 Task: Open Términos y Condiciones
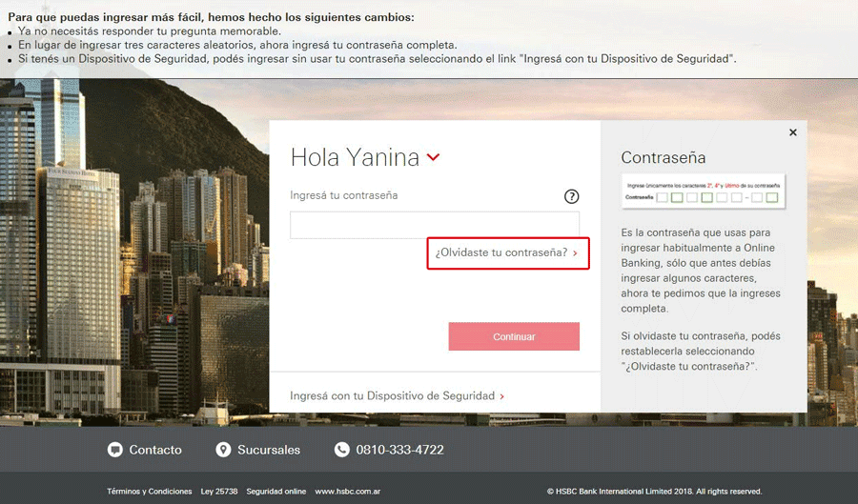[x=150, y=492]
